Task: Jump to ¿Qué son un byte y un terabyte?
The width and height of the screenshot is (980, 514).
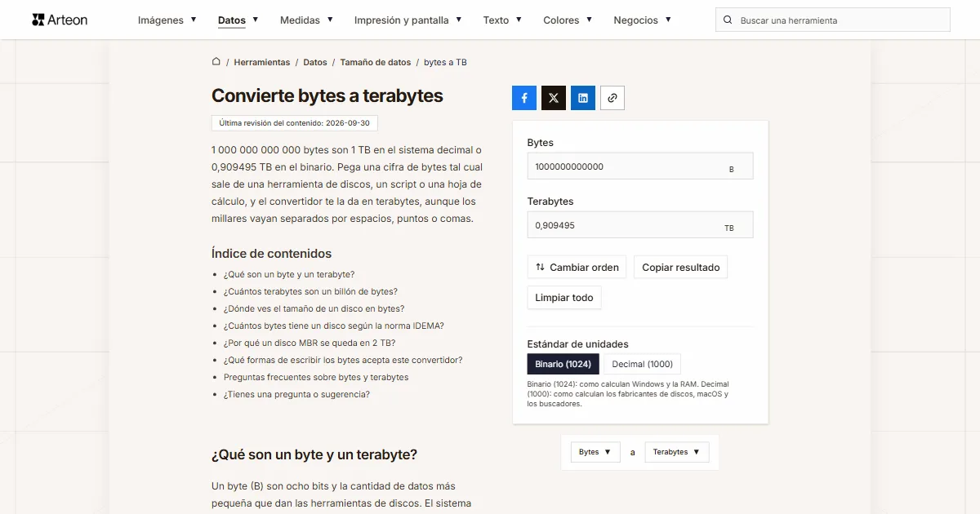Action: (x=289, y=274)
